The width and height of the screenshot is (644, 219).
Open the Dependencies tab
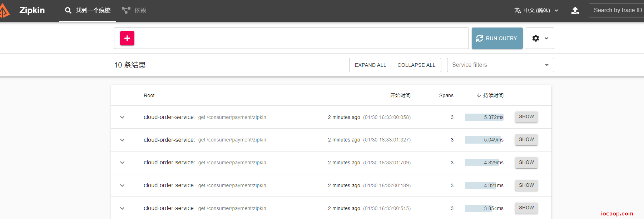(x=134, y=10)
